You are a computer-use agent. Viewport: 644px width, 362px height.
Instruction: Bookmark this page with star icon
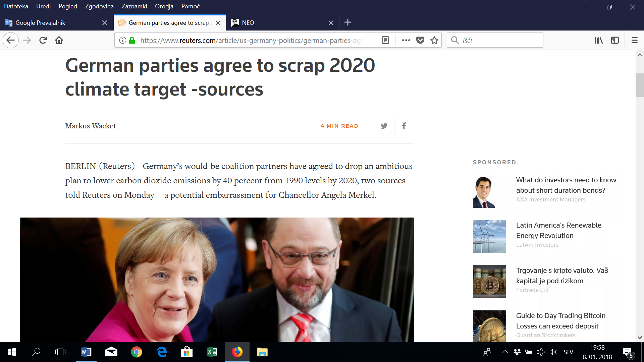tap(434, 41)
